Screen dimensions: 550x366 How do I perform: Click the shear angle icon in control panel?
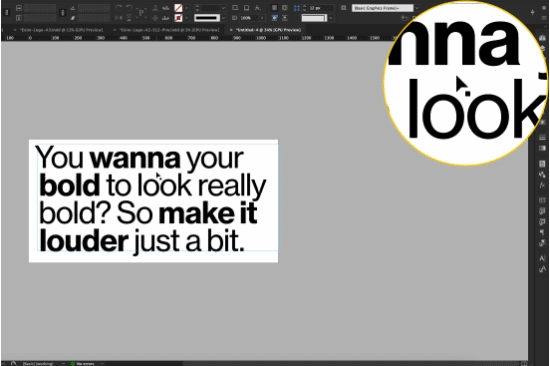73,18
